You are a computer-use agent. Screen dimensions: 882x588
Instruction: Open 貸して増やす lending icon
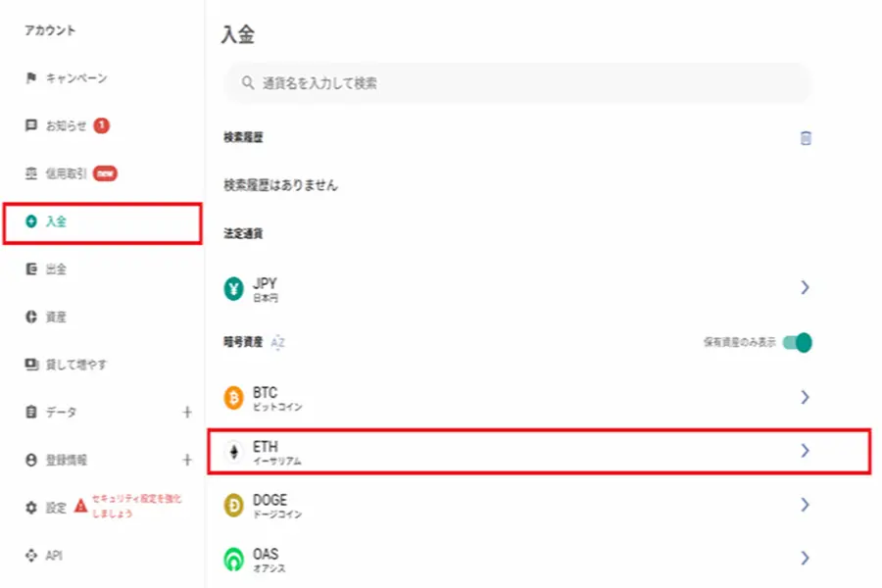31,365
